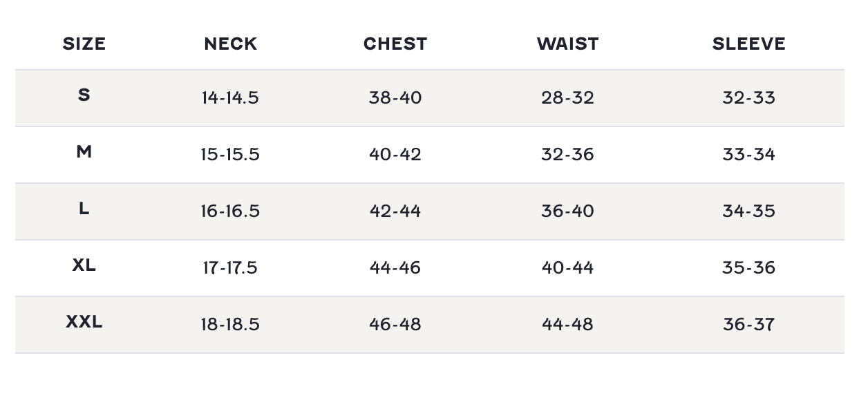Image resolution: width=868 pixels, height=398 pixels.
Task: Click the SLEEVE column header
Action: (748, 44)
